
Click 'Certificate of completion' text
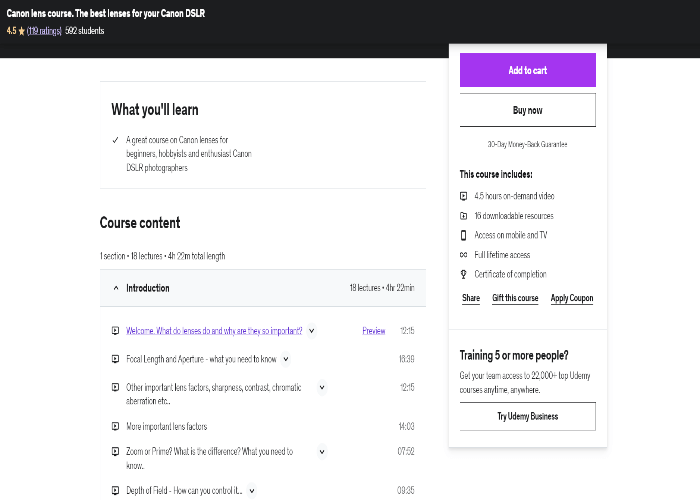point(510,274)
